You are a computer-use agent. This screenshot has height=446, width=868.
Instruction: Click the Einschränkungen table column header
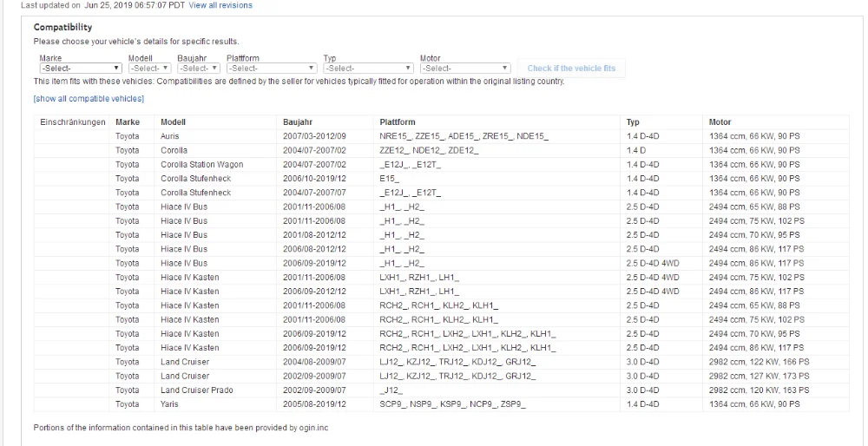click(73, 122)
